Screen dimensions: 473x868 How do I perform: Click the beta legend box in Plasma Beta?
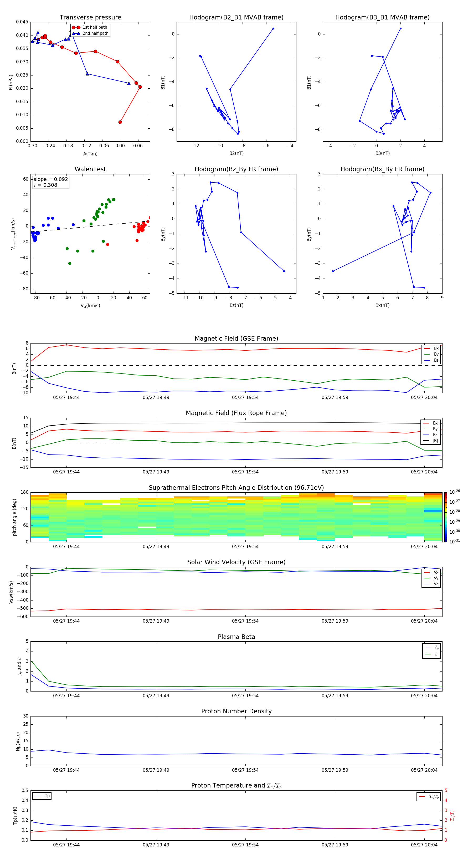point(431,651)
